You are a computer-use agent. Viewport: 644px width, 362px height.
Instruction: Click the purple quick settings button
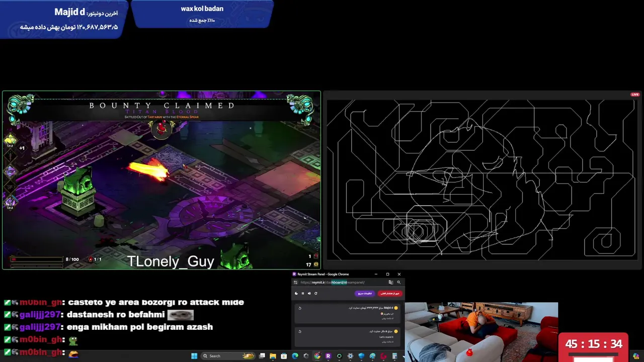click(x=365, y=294)
